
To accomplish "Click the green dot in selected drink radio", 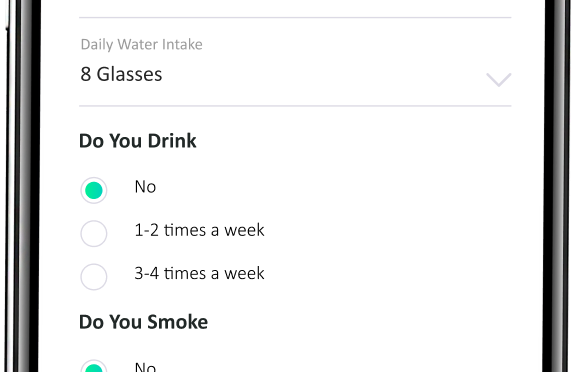I will click(94, 190).
